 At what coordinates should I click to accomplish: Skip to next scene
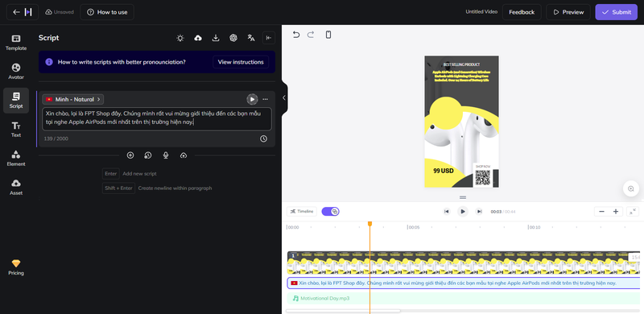(479, 211)
